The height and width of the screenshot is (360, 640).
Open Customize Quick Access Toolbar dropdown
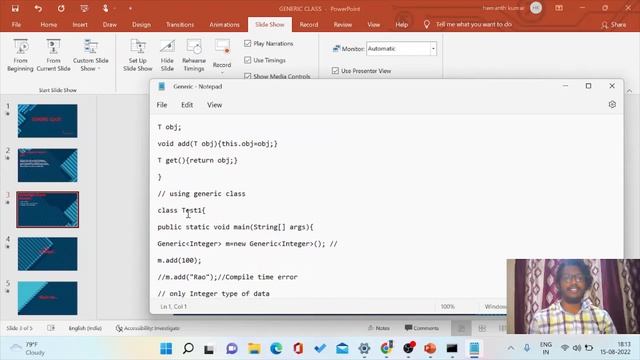(130, 8)
